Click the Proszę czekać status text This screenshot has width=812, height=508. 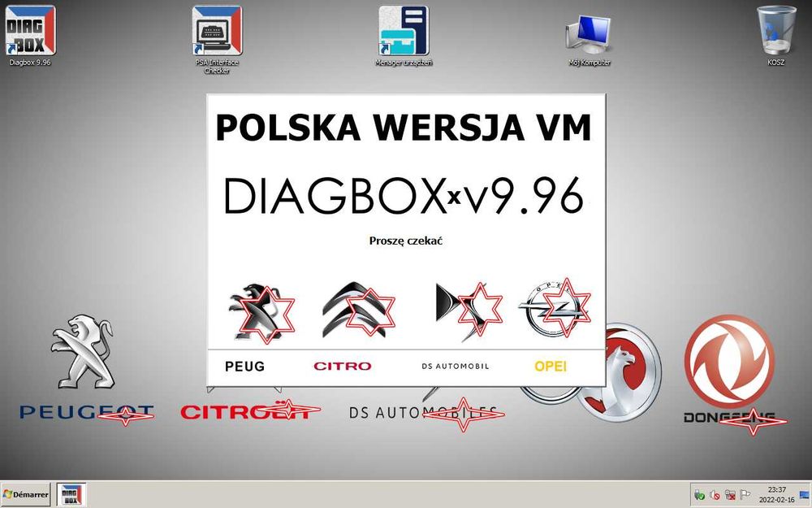[406, 241]
